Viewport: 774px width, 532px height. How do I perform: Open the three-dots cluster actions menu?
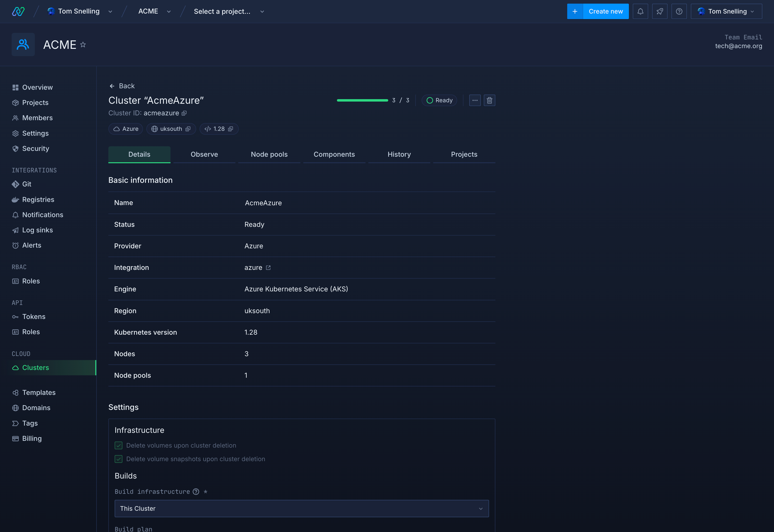click(x=475, y=100)
